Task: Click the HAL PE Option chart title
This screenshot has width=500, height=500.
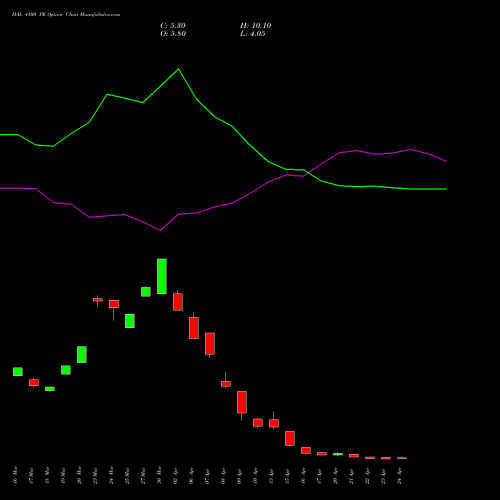Action: point(66,15)
